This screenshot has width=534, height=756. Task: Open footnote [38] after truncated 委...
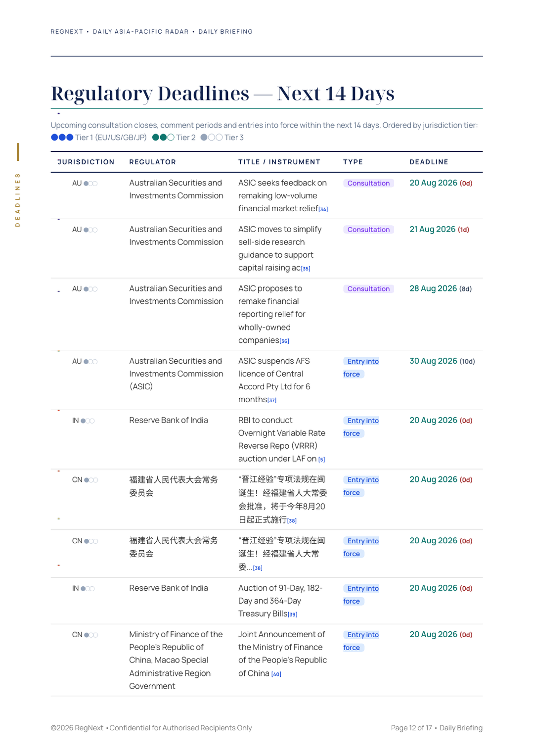click(258, 568)
